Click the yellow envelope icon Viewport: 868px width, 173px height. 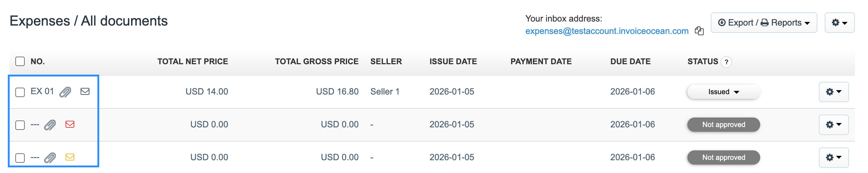point(70,157)
